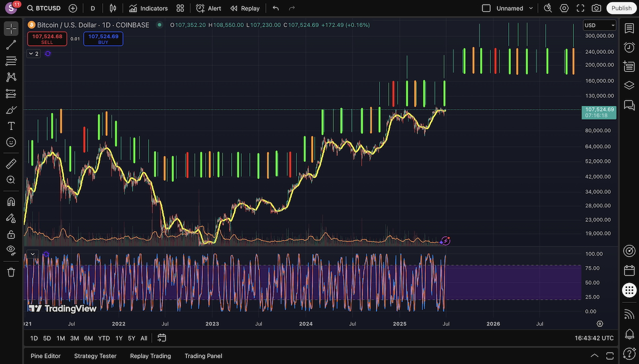
Task: Select the Text drawing tool
Action: click(11, 126)
